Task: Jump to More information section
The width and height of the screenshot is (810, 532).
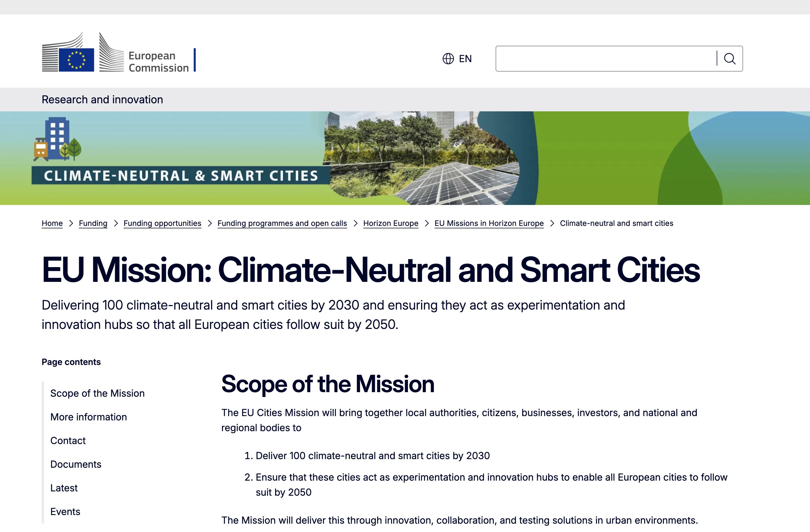Action: tap(88, 417)
